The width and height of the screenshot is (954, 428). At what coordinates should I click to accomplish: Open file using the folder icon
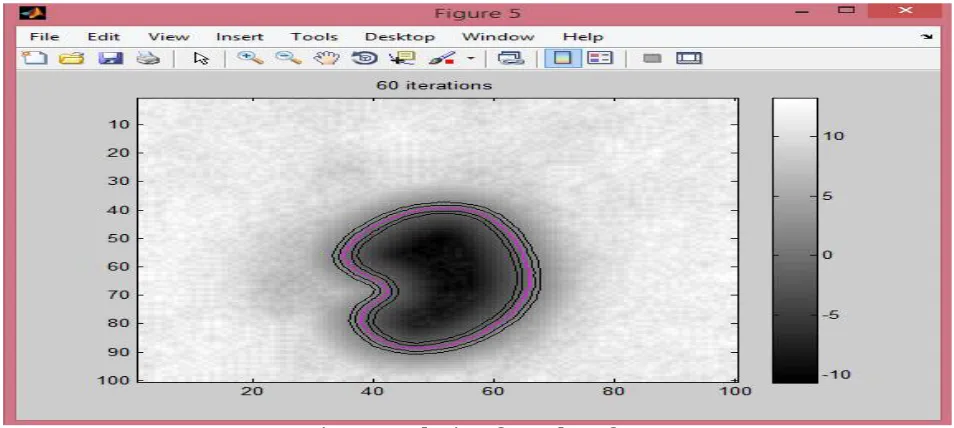click(71, 58)
